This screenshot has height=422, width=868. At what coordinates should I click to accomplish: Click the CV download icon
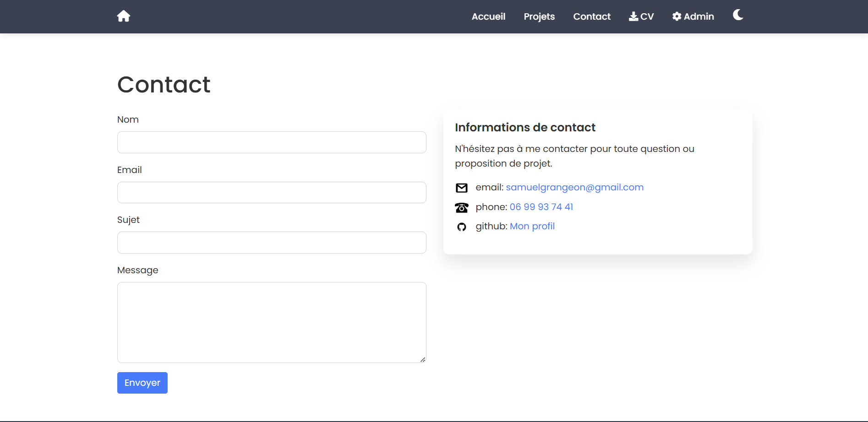633,16
